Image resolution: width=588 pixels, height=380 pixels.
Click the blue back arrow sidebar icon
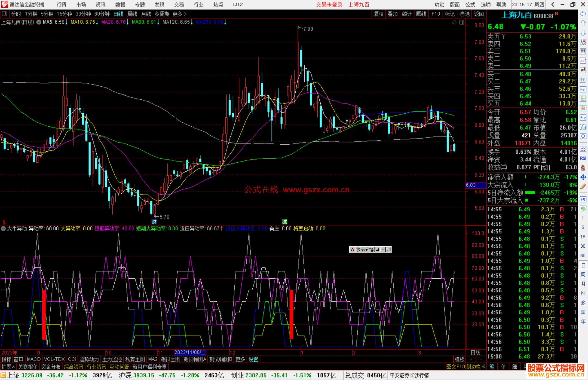point(583,14)
